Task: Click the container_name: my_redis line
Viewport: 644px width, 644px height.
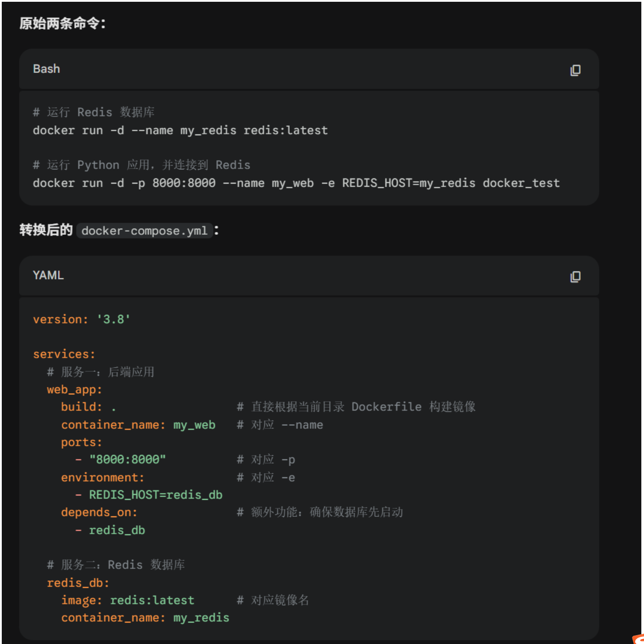Action: pos(145,618)
